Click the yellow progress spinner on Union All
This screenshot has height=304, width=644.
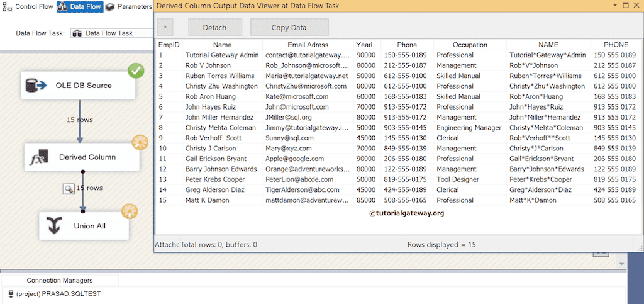130,211
